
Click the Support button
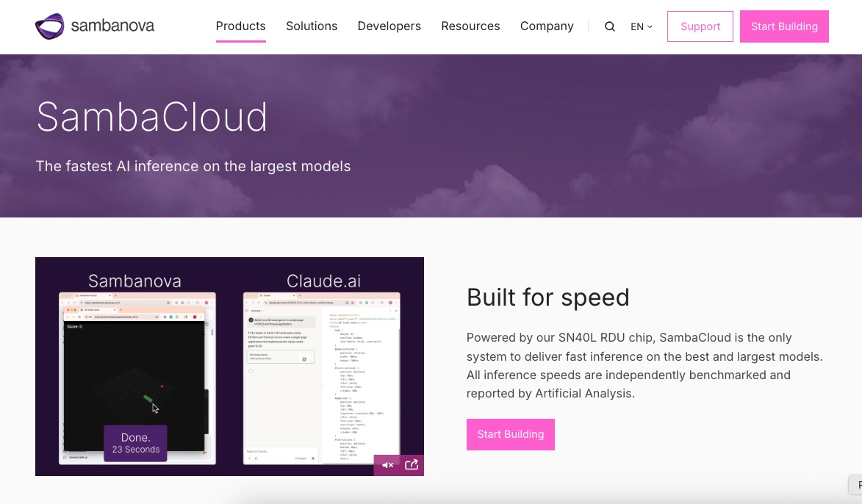pyautogui.click(x=700, y=26)
